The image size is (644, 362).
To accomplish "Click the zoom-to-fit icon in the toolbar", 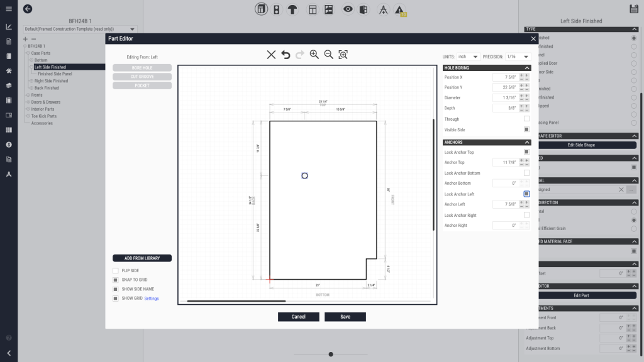I will [343, 55].
